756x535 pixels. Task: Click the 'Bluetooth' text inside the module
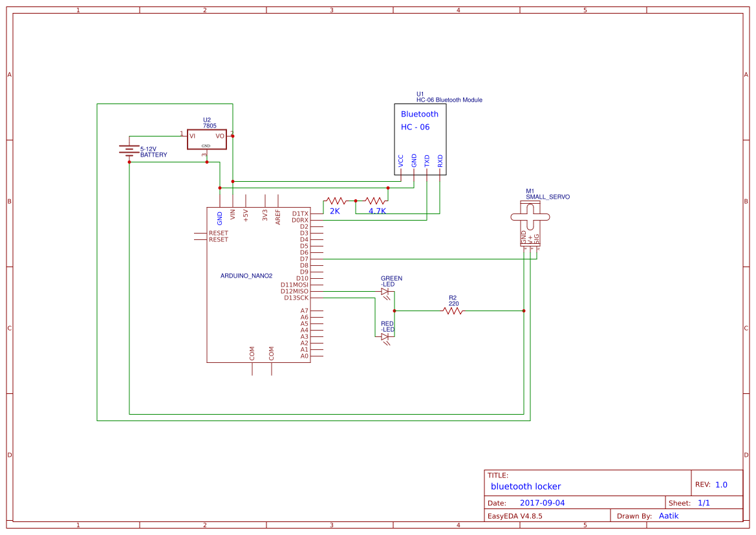[x=420, y=115]
